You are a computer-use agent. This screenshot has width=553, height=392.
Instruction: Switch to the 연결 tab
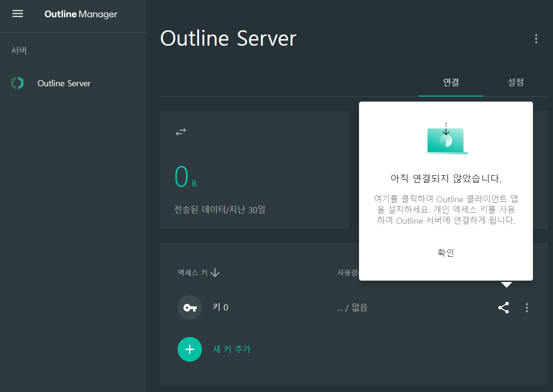451,83
